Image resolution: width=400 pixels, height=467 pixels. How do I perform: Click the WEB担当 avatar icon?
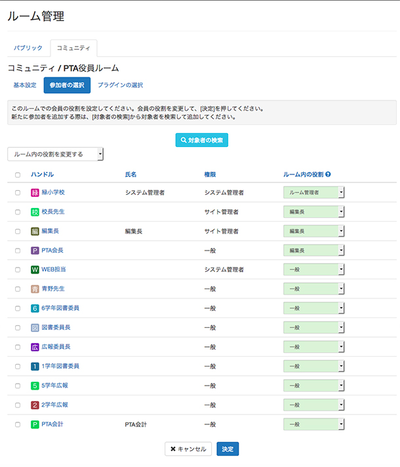[35, 270]
